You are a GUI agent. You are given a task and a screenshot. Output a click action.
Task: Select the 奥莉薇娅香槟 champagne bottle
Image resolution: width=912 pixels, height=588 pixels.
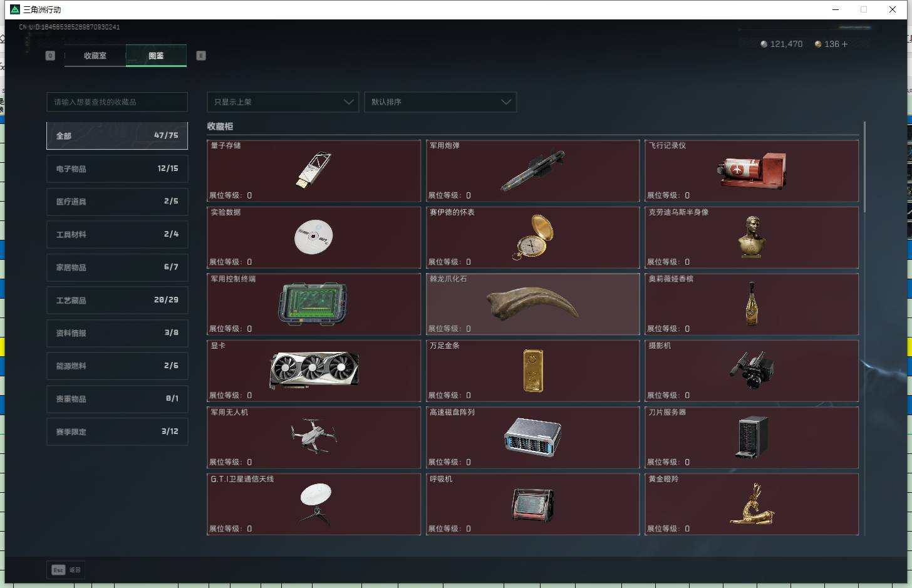(752, 304)
